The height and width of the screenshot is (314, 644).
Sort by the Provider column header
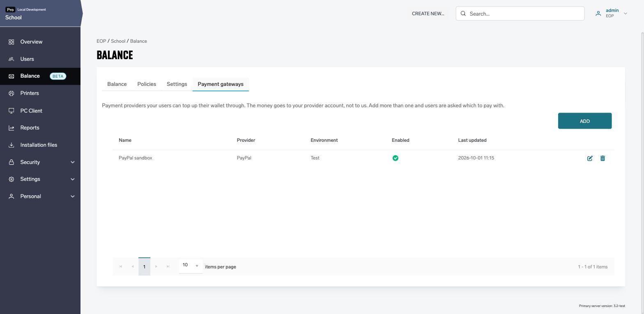(246, 140)
